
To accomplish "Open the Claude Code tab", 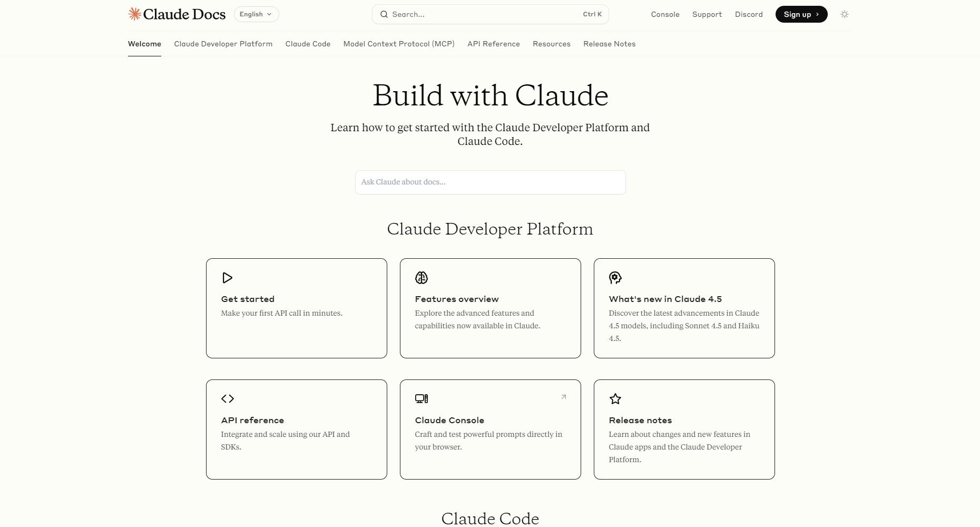I will pos(308,44).
